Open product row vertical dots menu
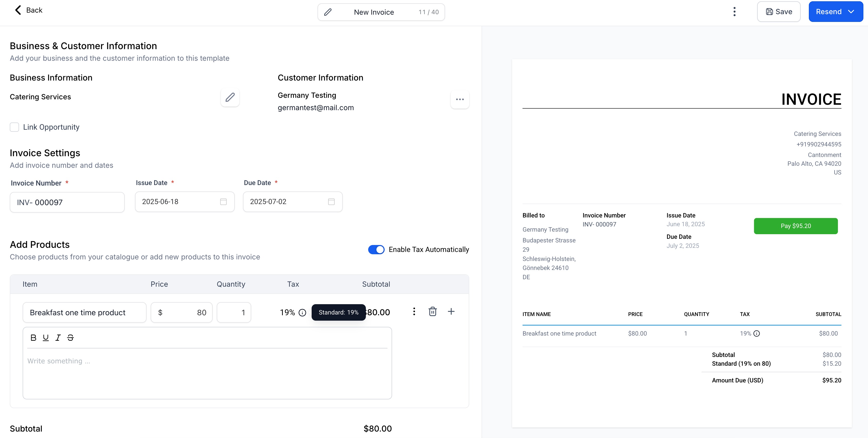Viewport: 868px width, 438px height. (x=414, y=312)
